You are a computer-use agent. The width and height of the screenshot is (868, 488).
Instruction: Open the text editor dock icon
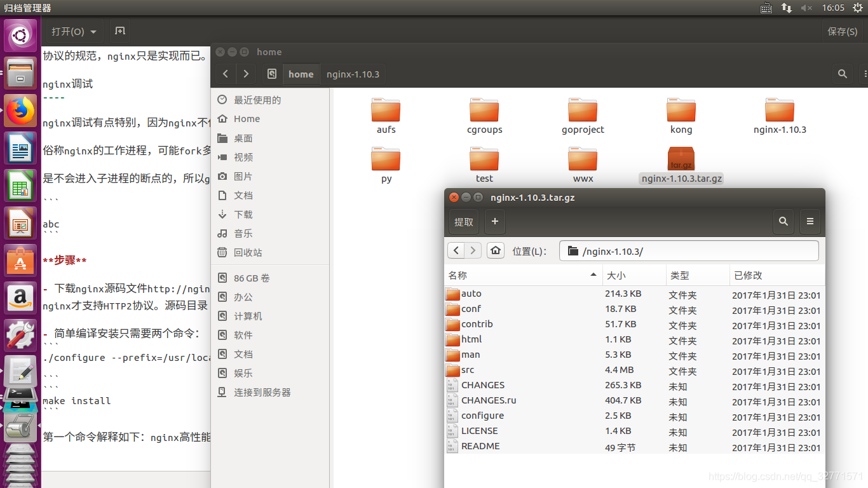(x=20, y=372)
